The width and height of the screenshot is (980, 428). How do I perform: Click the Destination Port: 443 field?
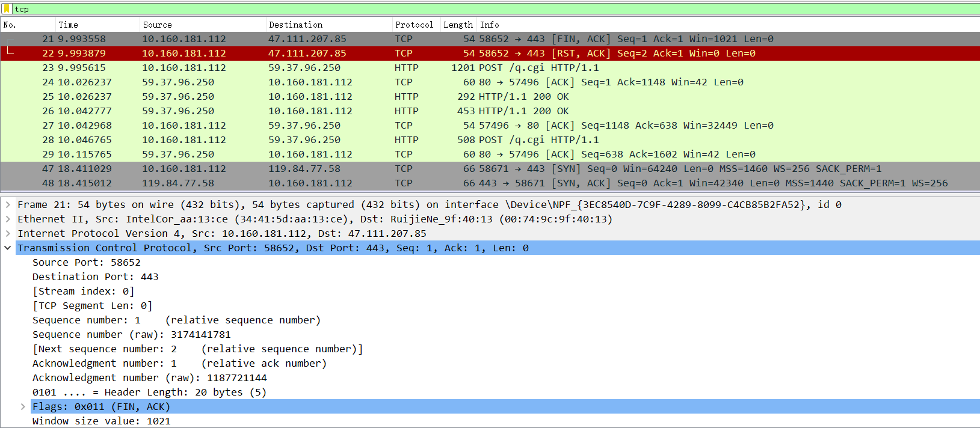(96, 277)
